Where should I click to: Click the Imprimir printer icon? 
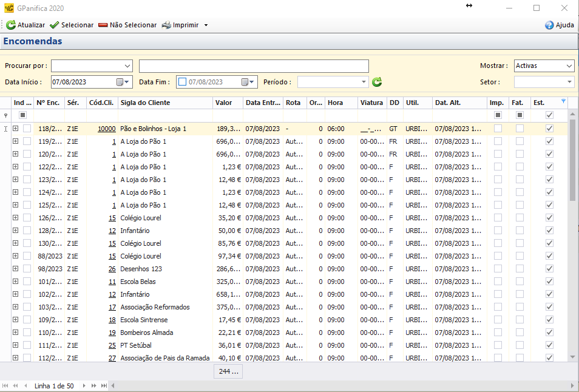click(166, 25)
